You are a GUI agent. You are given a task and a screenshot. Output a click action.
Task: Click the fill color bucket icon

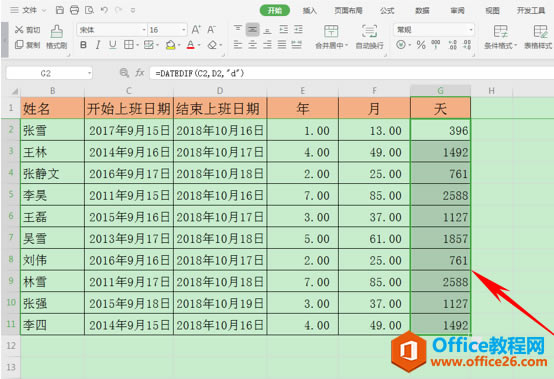(171, 45)
